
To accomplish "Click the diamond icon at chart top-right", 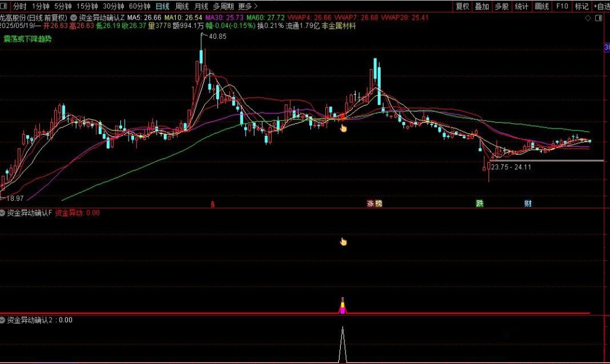I will (x=588, y=19).
